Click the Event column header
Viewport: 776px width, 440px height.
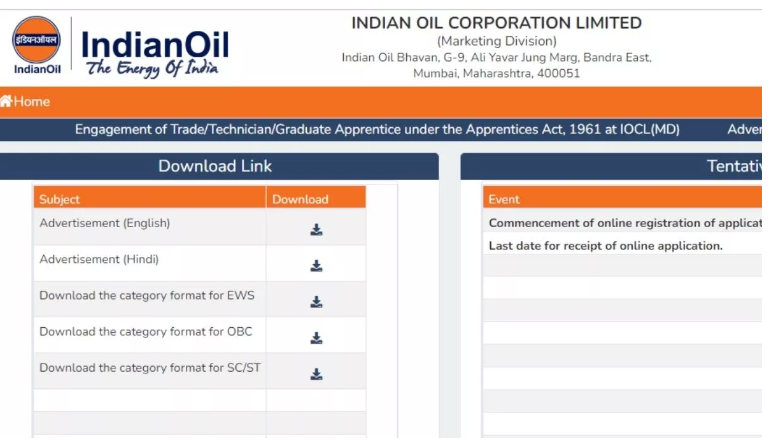point(622,197)
